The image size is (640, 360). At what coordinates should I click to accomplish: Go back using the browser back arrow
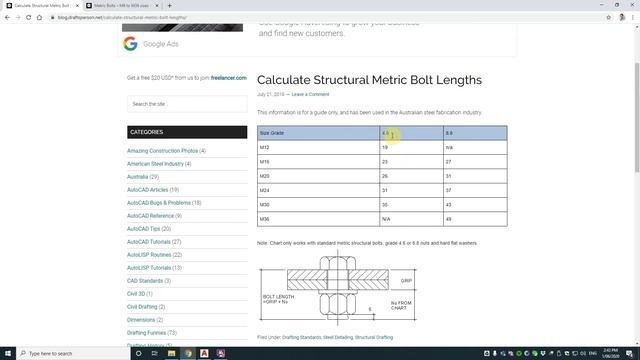coord(7,18)
